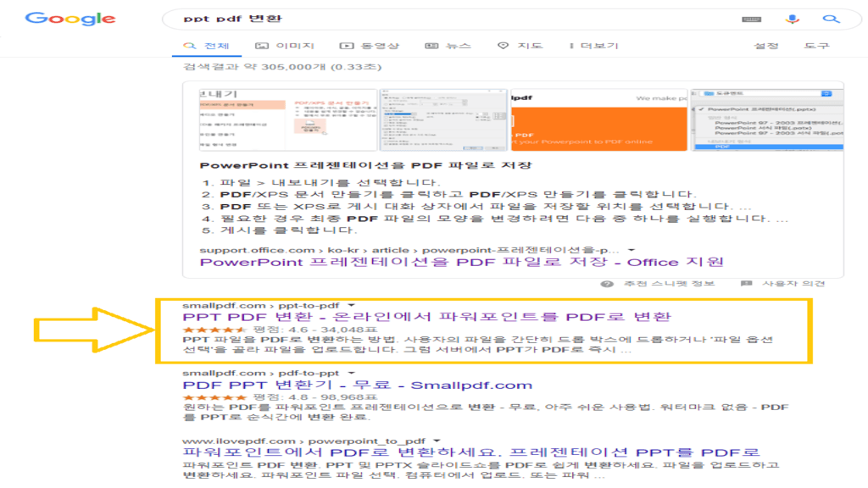
Task: Open the 사용자 의견 feedback link
Action: 793,284
